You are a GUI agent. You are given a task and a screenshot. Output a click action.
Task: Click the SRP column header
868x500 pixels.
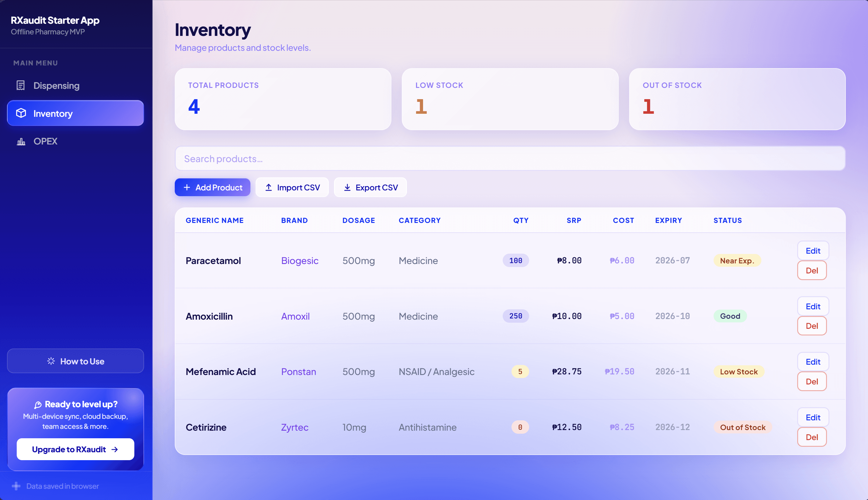pos(574,220)
